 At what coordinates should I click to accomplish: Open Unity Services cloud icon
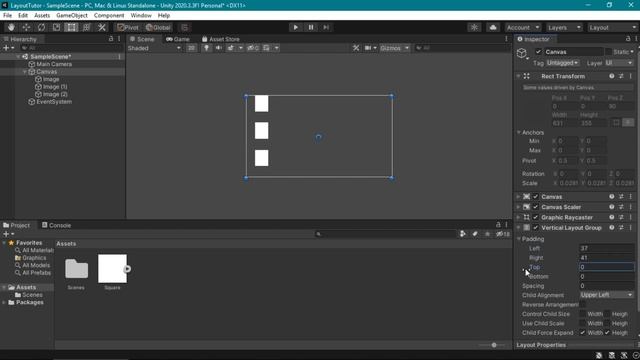[493, 27]
